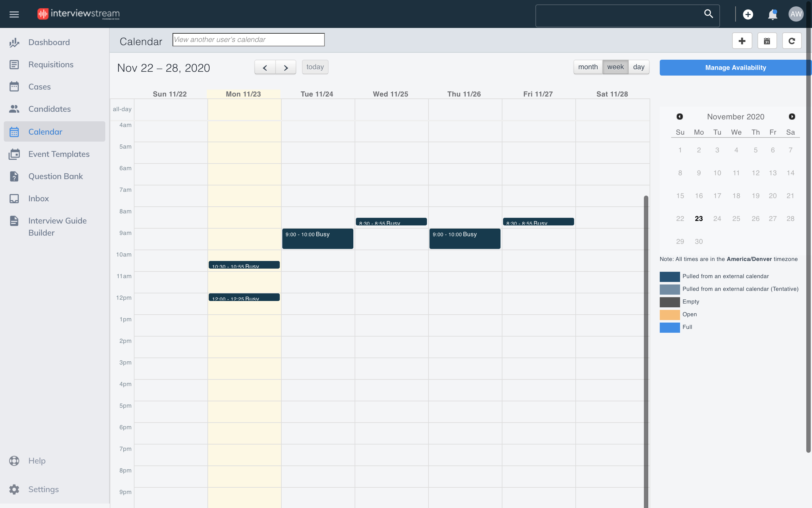Open Wednesday 8:30 - 8:55 Busy event
Screen dimensions: 812x508
[391, 222]
